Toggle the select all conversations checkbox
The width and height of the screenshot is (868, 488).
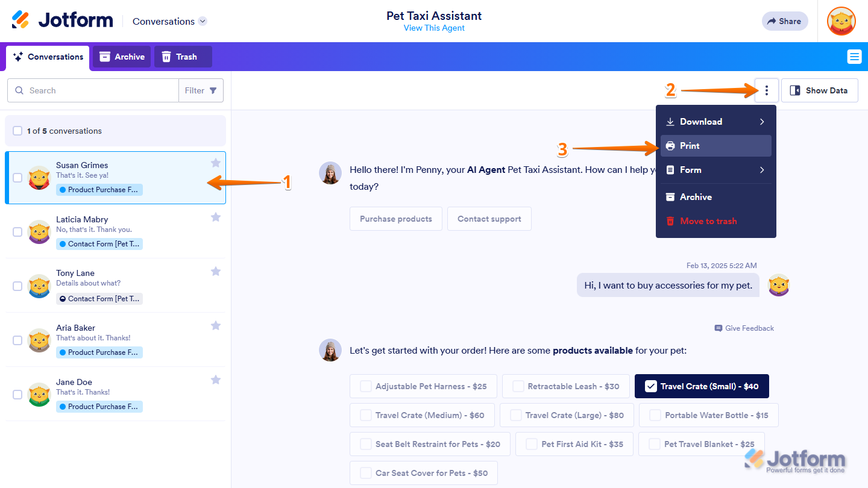tap(17, 131)
